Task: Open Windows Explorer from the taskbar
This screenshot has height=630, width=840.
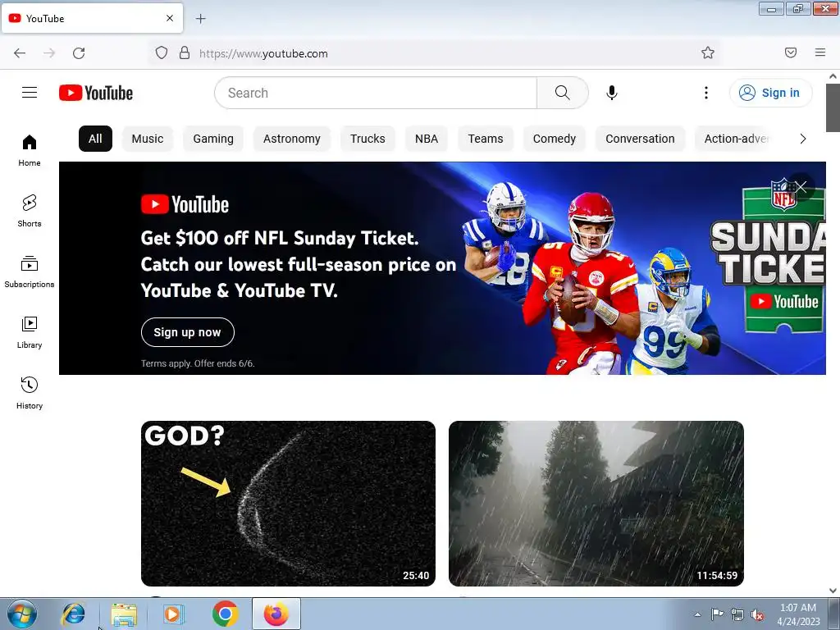Action: 124,614
